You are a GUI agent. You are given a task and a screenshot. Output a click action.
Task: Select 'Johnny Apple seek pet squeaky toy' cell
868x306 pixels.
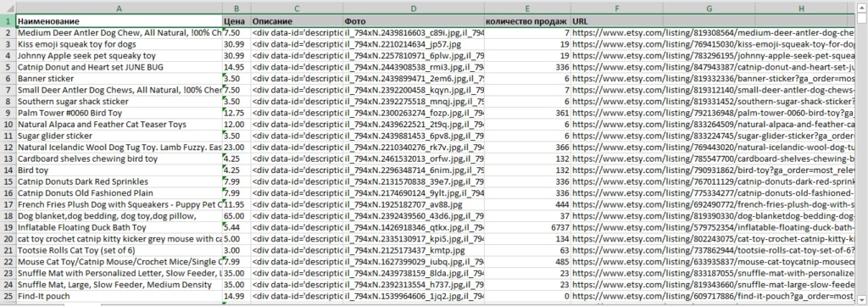pyautogui.click(x=119, y=56)
